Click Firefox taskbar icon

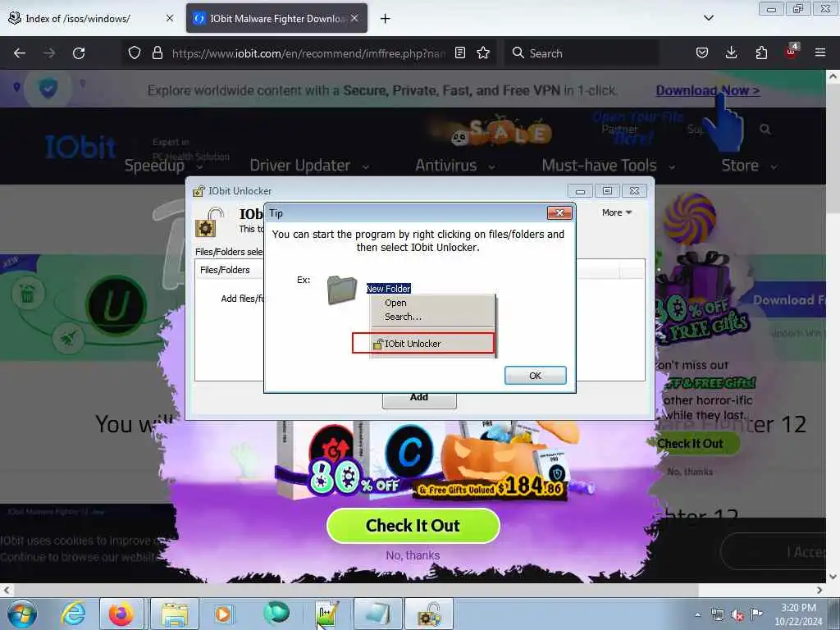[x=121, y=614]
